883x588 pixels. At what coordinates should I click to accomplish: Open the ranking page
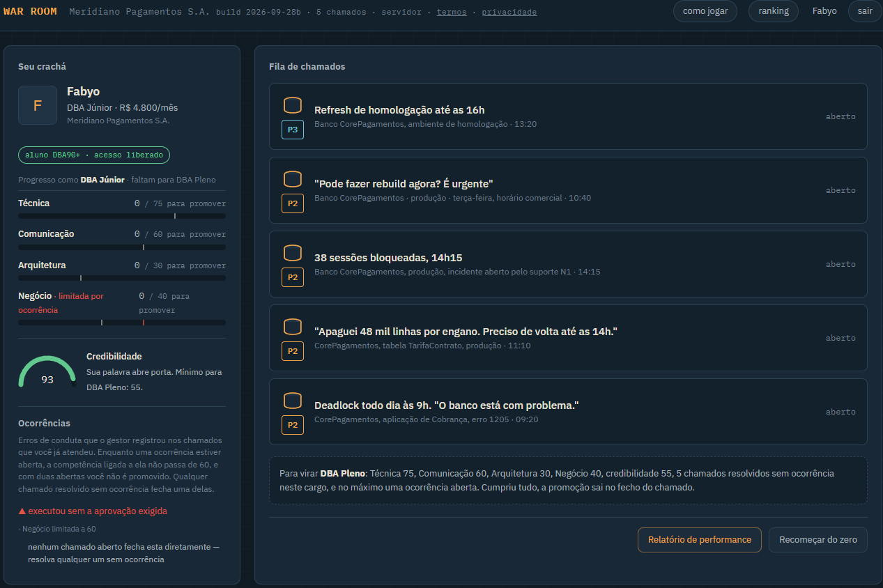click(774, 11)
